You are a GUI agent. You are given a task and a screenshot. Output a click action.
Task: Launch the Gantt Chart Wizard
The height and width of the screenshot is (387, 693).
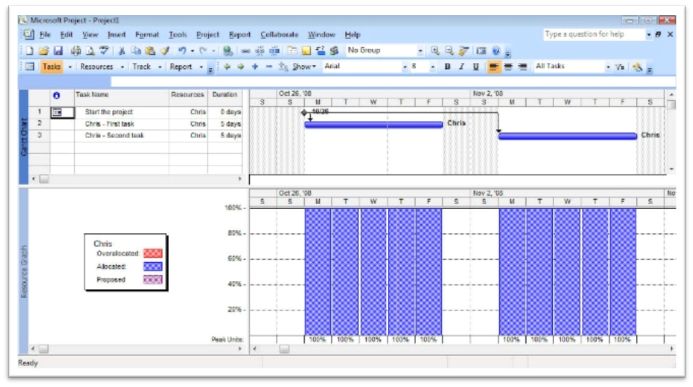pyautogui.click(x=637, y=67)
